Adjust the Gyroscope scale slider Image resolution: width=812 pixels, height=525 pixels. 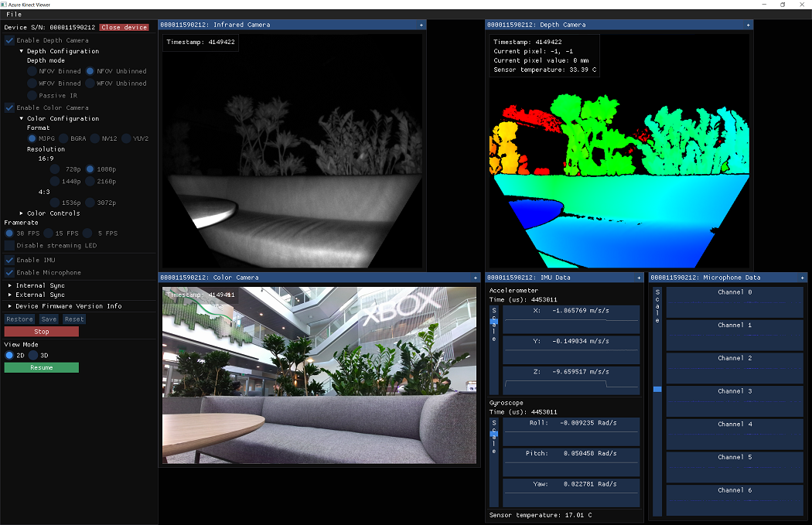(493, 462)
